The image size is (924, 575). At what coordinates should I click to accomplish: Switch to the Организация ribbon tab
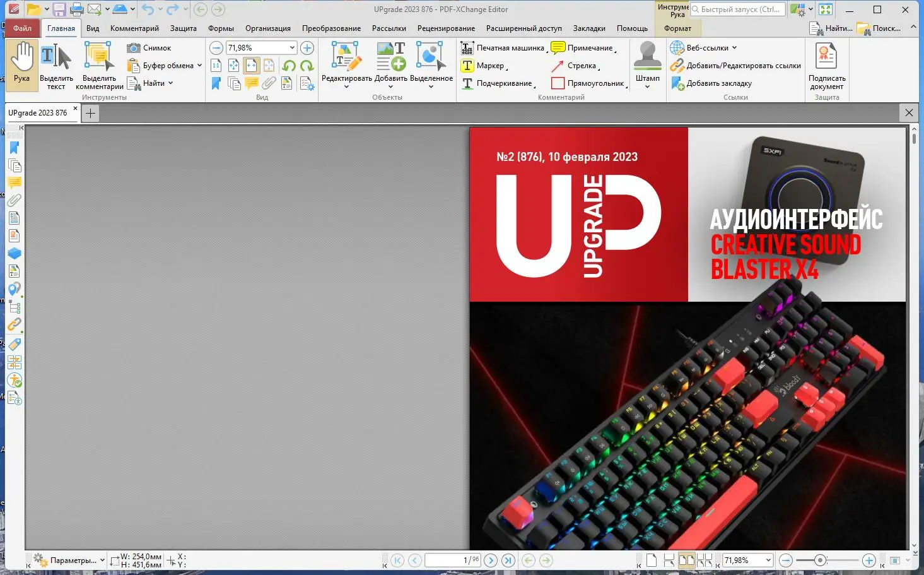(268, 28)
